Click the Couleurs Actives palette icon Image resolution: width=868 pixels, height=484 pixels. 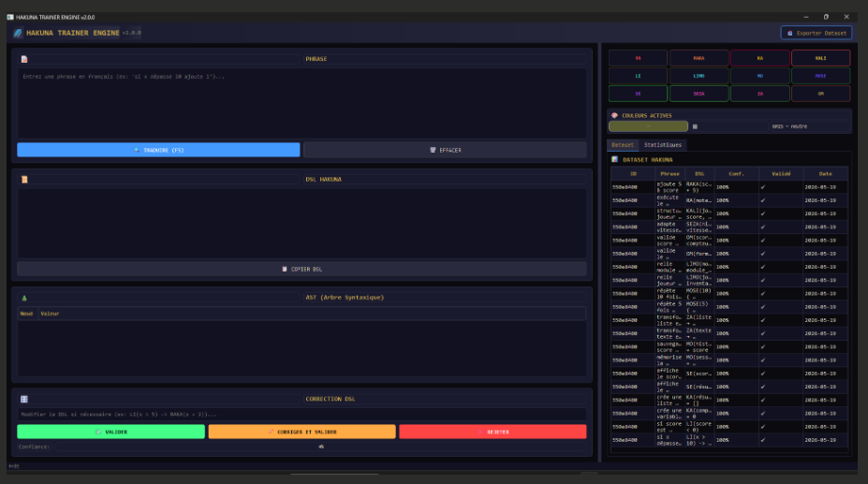click(x=614, y=116)
